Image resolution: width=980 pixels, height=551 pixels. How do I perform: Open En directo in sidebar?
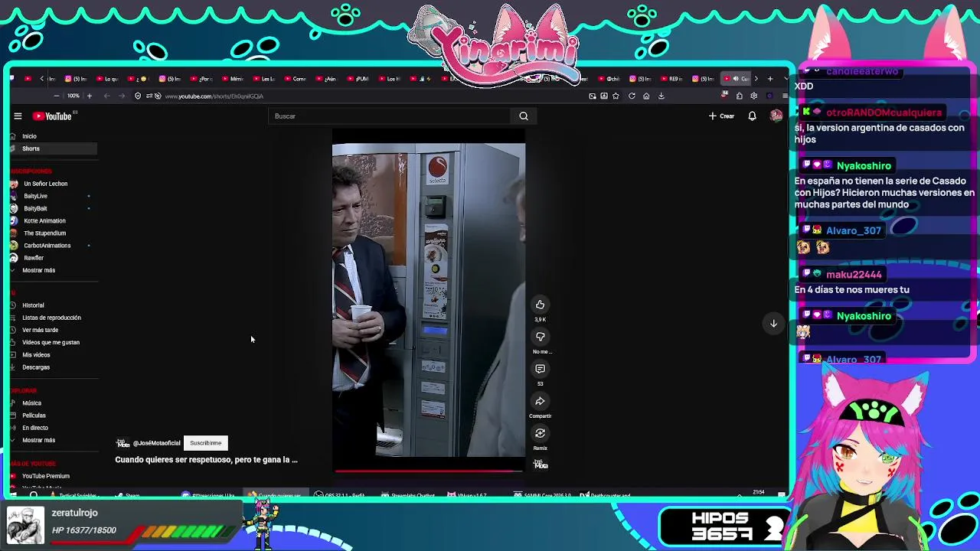point(35,428)
